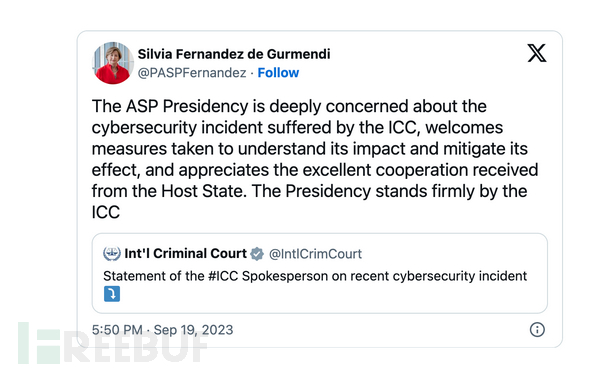The image size is (615, 371).
Task: Open the Int'l Criminal Court account name
Action: (x=186, y=254)
